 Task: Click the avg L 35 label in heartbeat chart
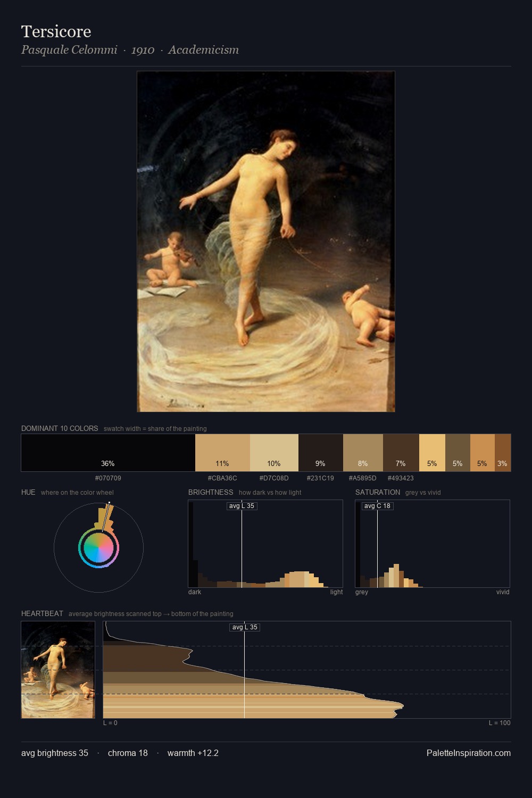coord(245,627)
